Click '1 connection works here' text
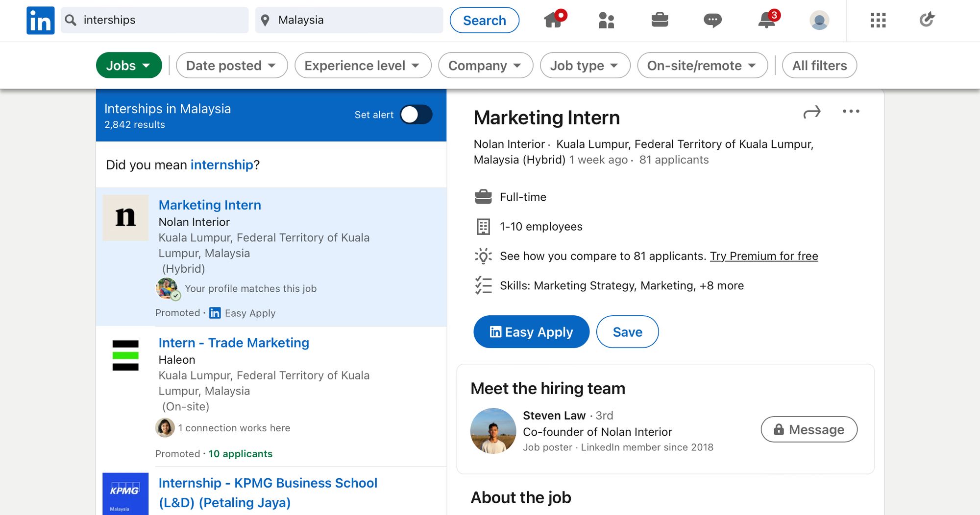The image size is (980, 515). click(x=234, y=428)
